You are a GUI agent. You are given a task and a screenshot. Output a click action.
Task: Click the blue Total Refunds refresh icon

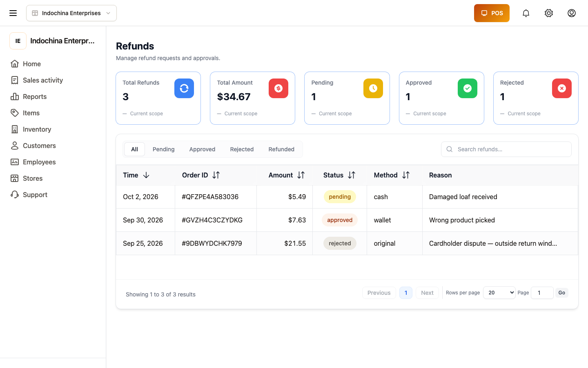coord(184,88)
